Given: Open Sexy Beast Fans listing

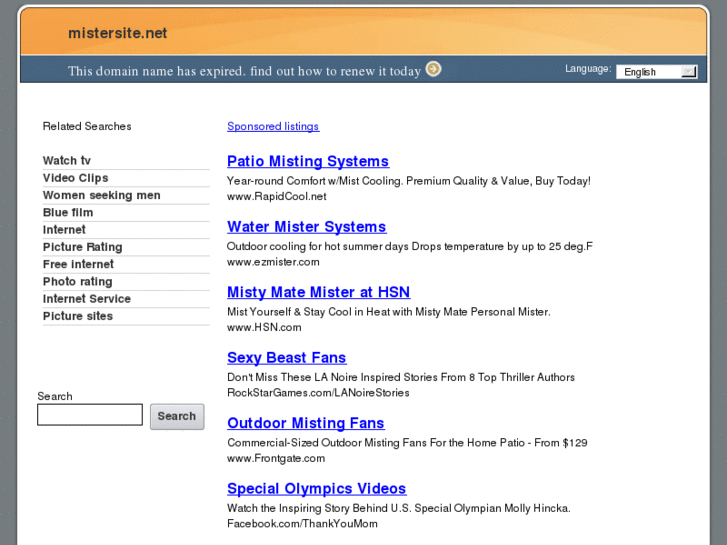Looking at the screenshot, I should (x=287, y=358).
